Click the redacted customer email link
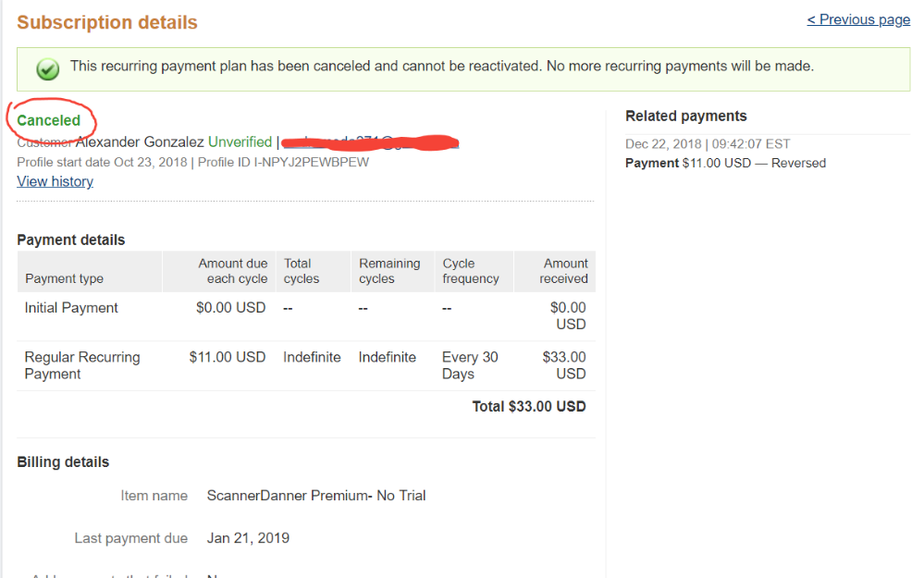The width and height of the screenshot is (924, 578). click(370, 142)
